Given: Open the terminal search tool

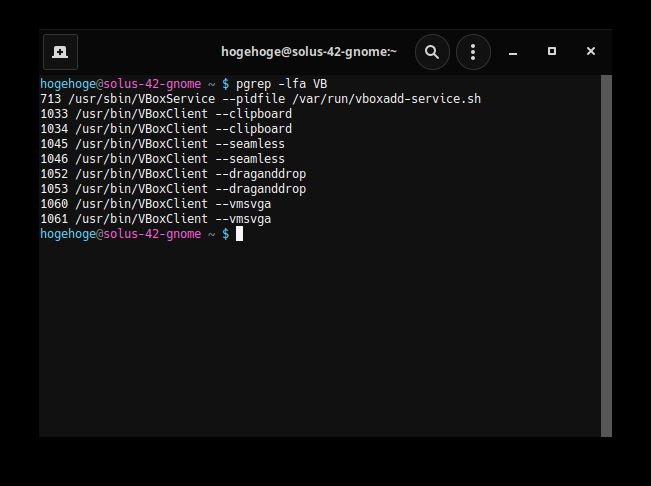Looking at the screenshot, I should (x=432, y=52).
